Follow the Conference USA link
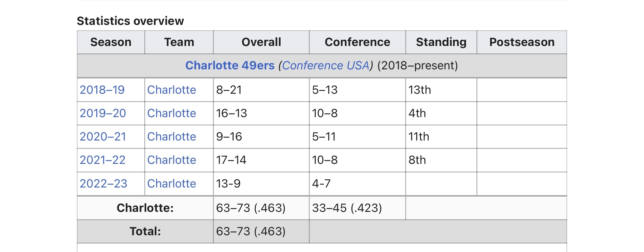The image size is (644, 252). tap(326, 66)
